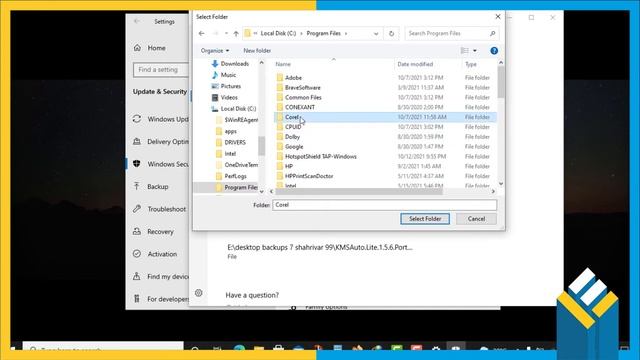Open Activation in Settings sidebar
Screen dimensions: 640x360
tap(155, 254)
